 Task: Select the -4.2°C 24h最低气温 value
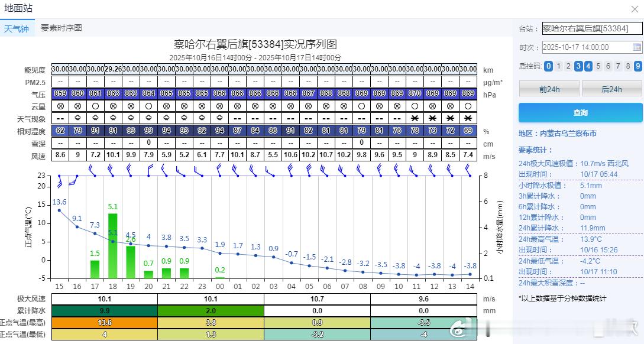pos(590,261)
